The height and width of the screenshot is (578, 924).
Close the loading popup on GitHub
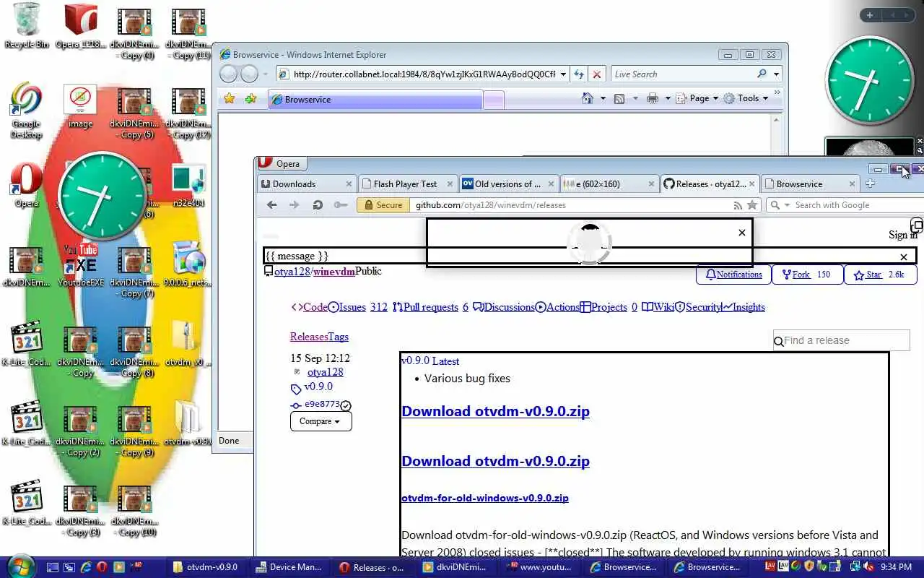pos(741,233)
